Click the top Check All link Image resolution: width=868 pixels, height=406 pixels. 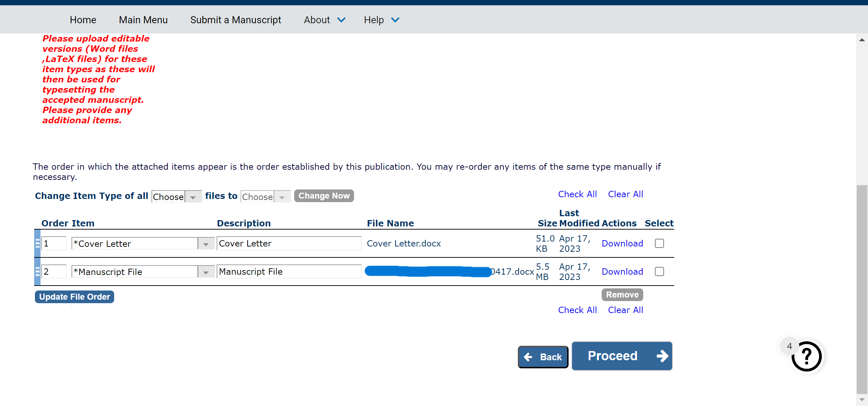pos(577,194)
